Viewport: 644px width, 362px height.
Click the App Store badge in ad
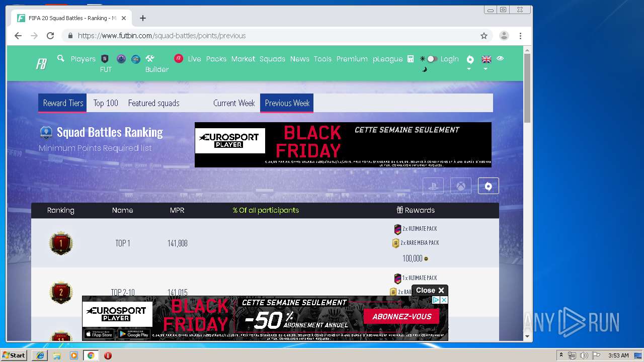(x=99, y=334)
